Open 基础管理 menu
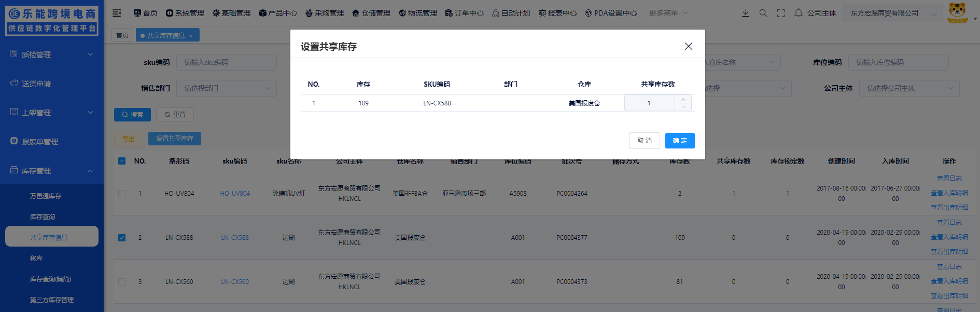The height and width of the screenshot is (312, 980). 231,13
